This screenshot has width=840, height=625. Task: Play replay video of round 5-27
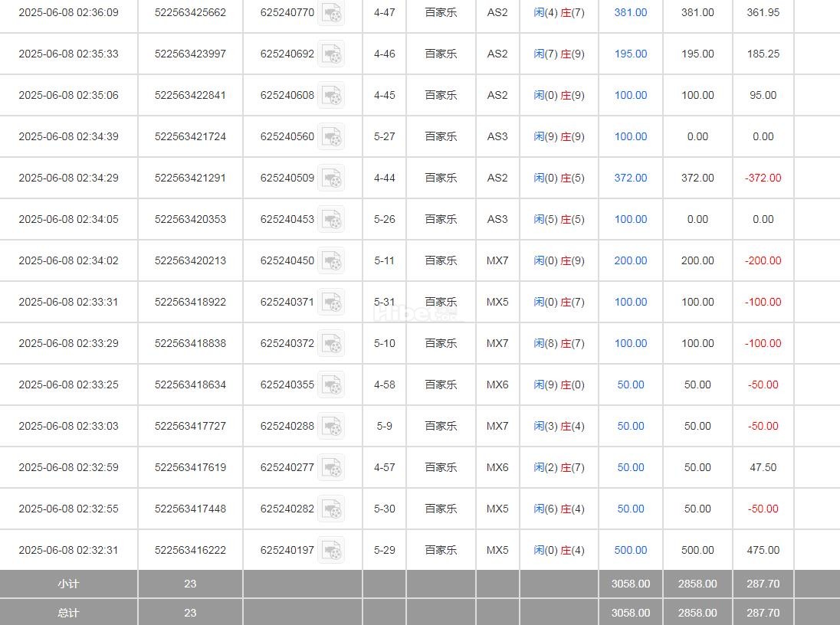coord(331,136)
